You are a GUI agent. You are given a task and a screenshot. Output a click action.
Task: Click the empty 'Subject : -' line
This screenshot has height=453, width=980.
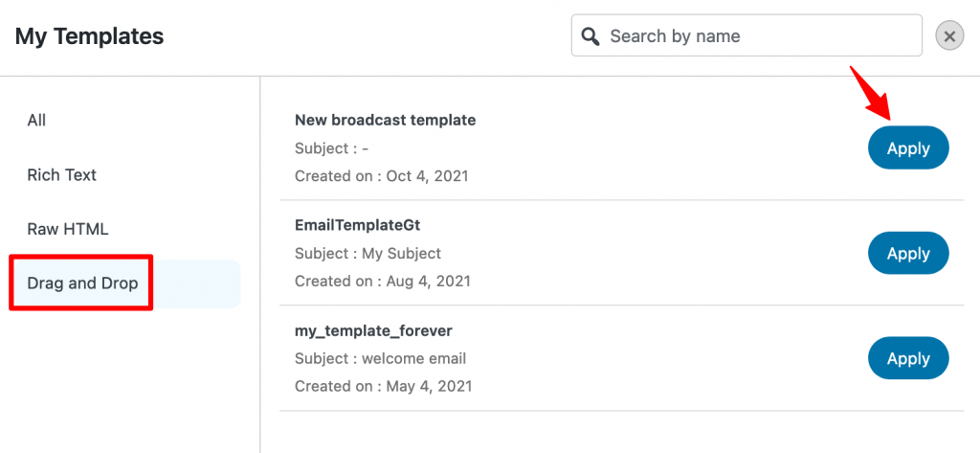332,148
